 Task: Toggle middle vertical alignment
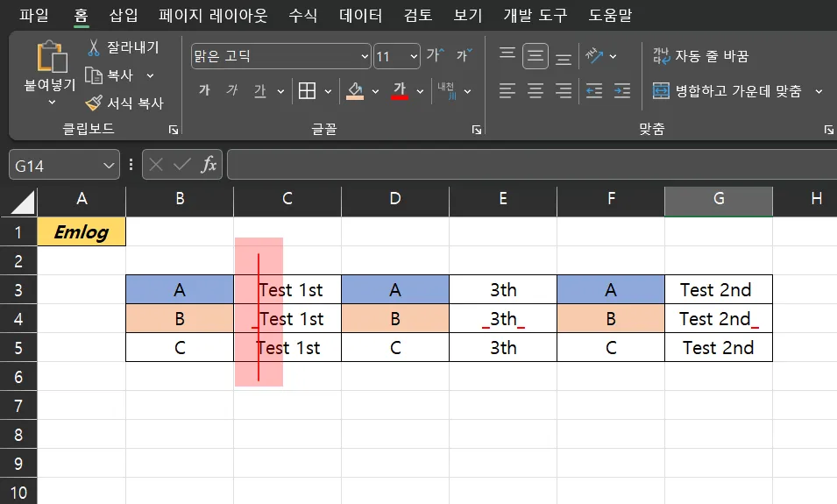536,56
